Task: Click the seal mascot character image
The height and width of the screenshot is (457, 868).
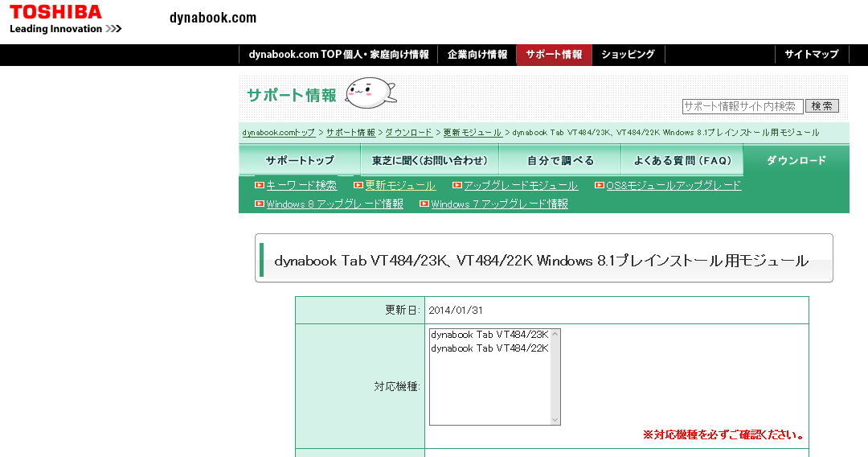Action: [371, 93]
